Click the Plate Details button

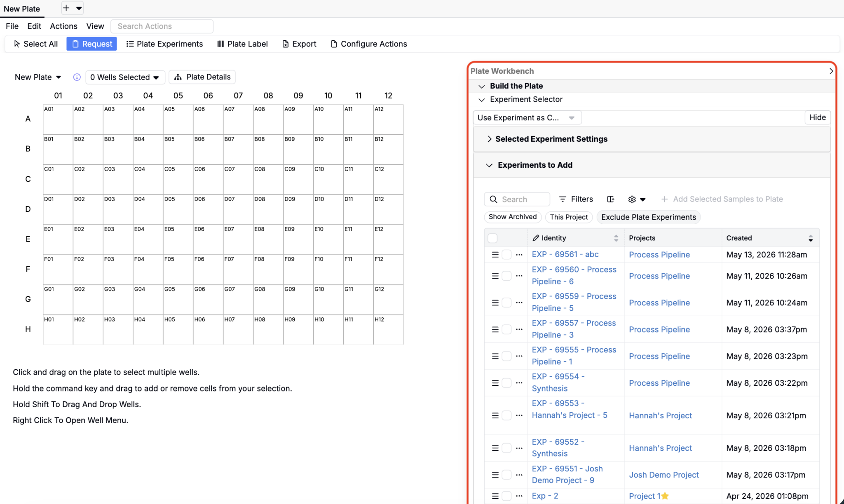[x=202, y=77]
